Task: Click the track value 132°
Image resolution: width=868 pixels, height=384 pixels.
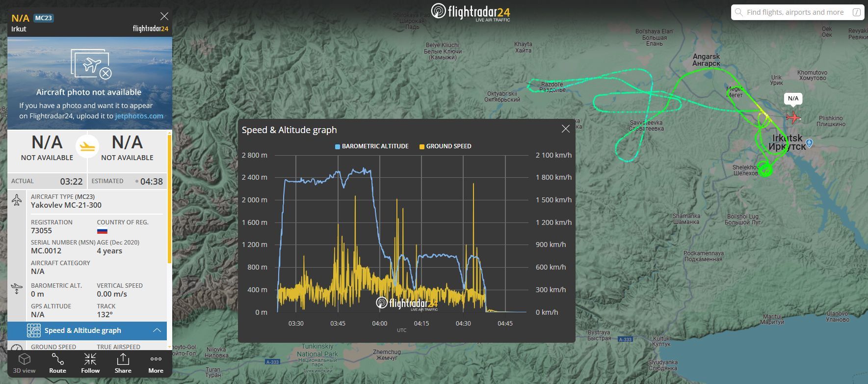Action: click(x=105, y=315)
